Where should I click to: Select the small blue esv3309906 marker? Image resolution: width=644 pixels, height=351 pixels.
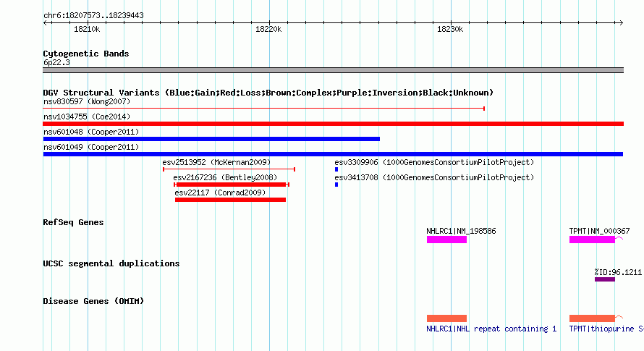pos(336,169)
